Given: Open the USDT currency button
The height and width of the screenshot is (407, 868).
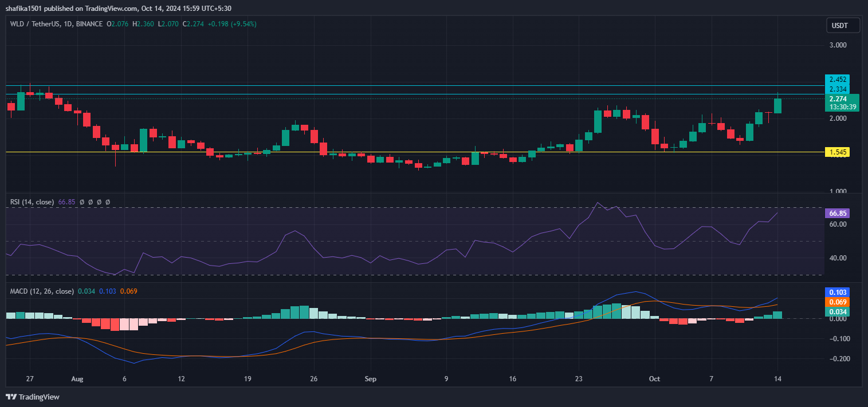Looking at the screenshot, I should (844, 25).
